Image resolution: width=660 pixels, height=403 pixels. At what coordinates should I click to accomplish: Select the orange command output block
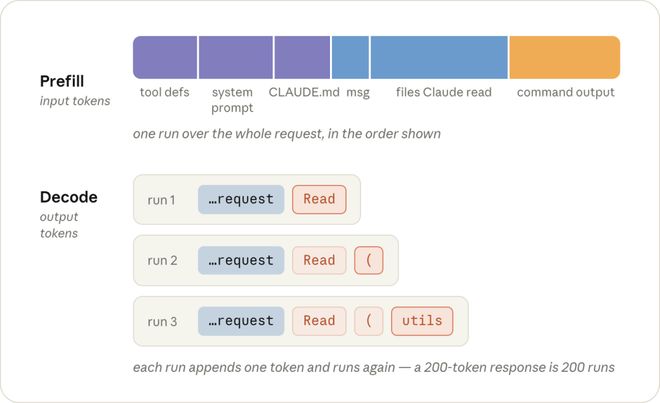(564, 57)
